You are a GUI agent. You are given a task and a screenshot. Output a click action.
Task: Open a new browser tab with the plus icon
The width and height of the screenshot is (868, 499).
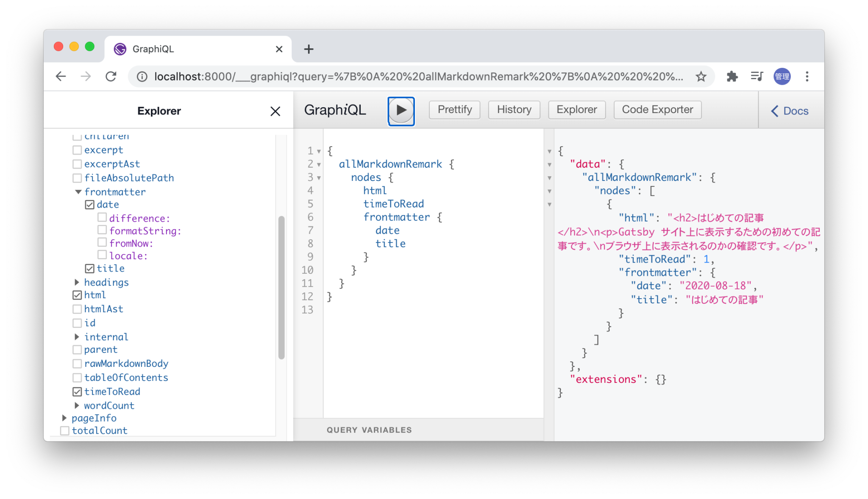309,49
